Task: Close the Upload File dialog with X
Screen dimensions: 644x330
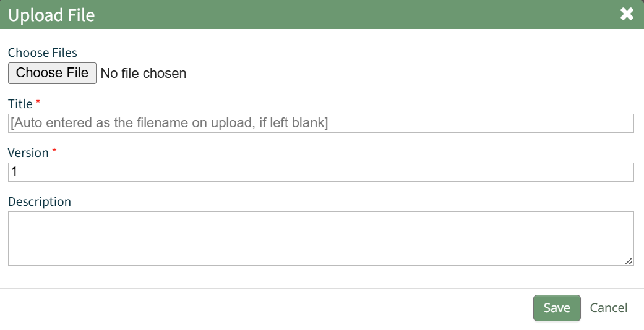Action: click(x=627, y=14)
